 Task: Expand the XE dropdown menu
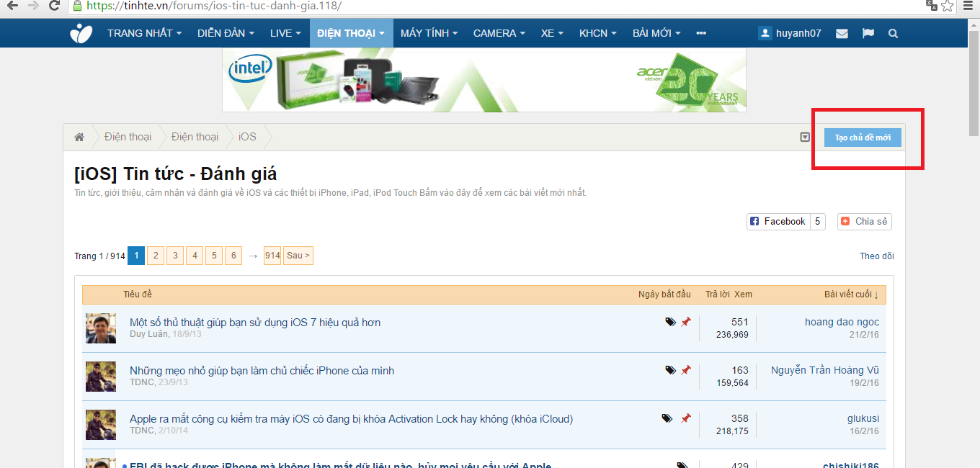553,33
